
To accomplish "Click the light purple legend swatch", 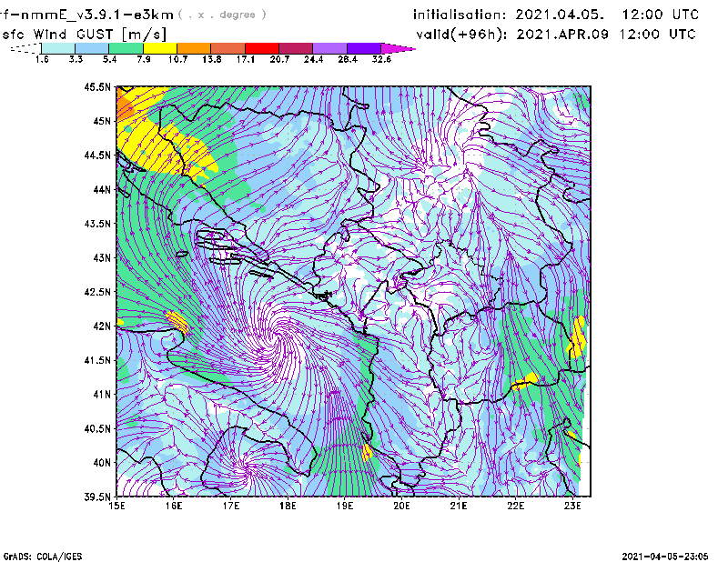I will 330,48.
